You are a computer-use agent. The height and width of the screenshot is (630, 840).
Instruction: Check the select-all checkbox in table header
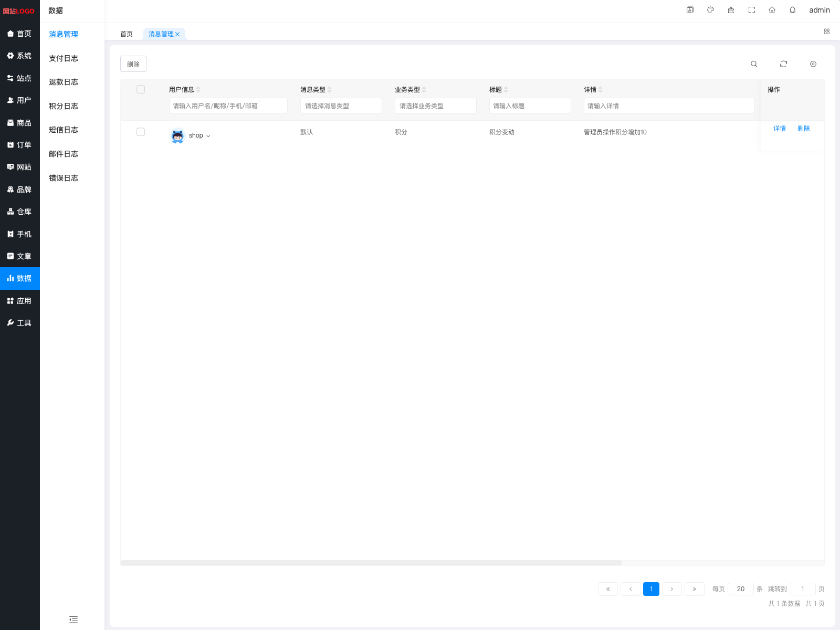141,89
